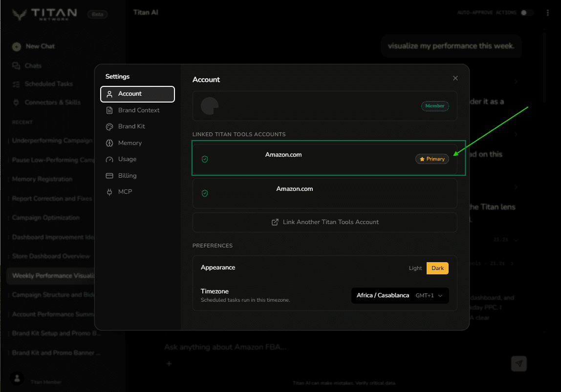
Task: Open the three-dot menu at top right
Action: click(547, 13)
